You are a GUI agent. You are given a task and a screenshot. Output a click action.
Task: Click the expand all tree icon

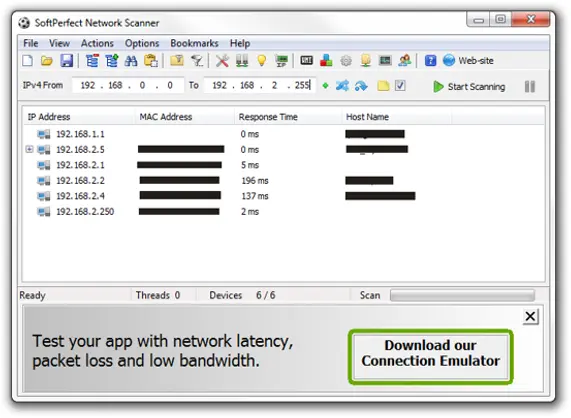coord(111,61)
